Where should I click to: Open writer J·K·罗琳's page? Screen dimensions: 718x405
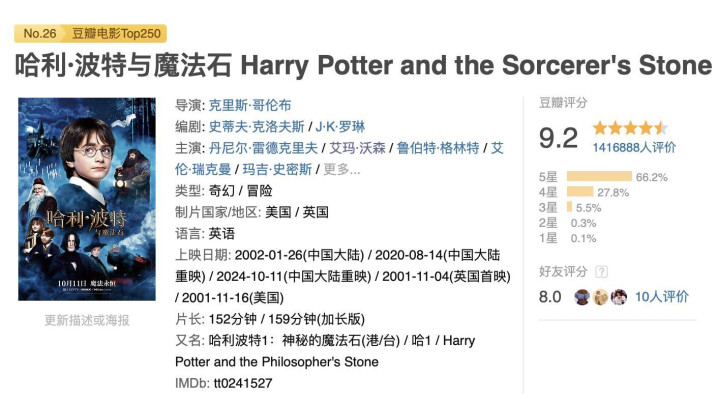coord(343,127)
